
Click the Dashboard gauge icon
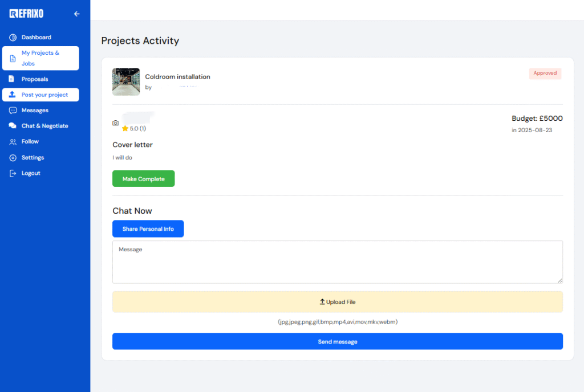click(x=13, y=38)
